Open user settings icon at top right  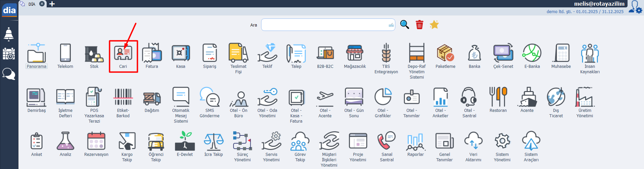point(635,7)
